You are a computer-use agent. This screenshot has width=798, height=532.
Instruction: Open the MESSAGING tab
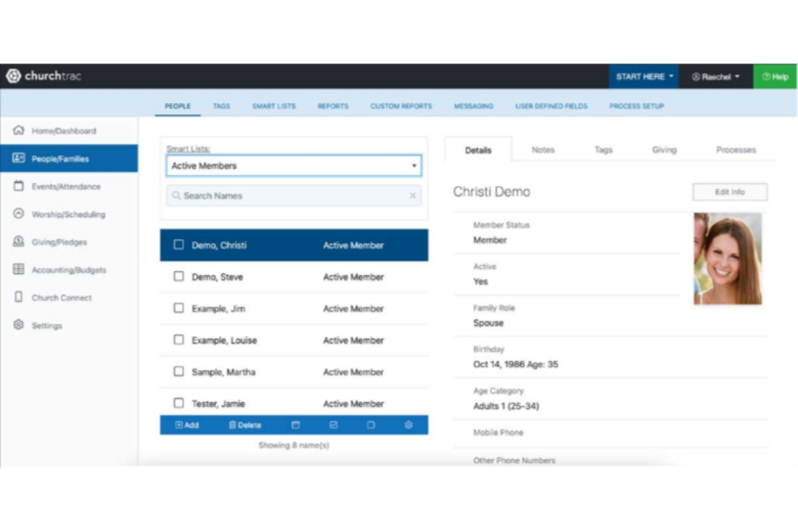click(473, 106)
